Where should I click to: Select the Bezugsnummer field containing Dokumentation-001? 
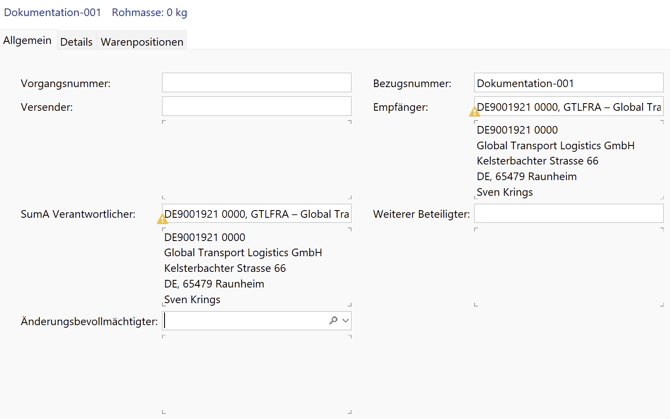(x=568, y=83)
